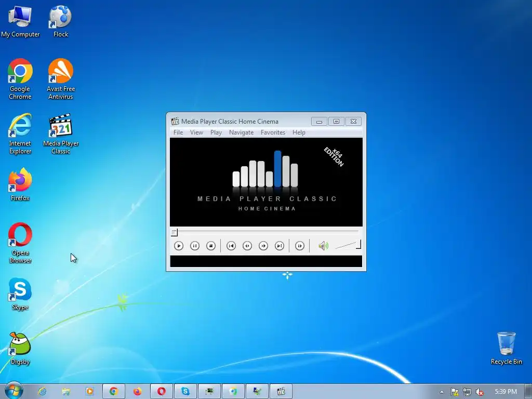The image size is (532, 399).
Task: Click the Media Player Classic taskbar button
Action: [281, 392]
